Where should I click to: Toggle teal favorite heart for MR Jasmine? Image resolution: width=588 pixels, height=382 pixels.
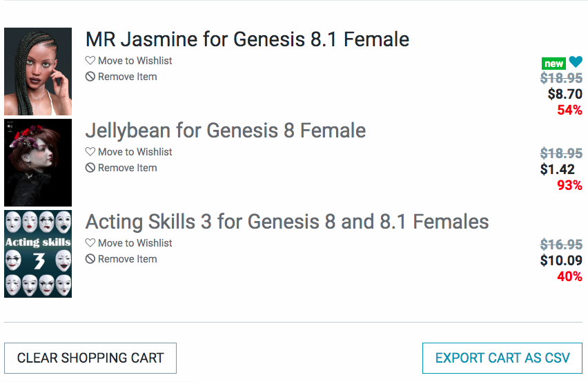point(576,62)
